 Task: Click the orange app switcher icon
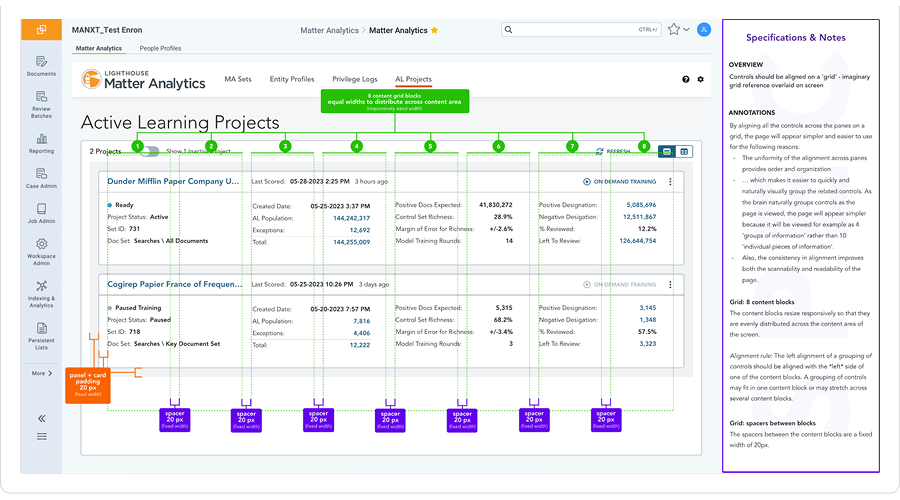pyautogui.click(x=41, y=29)
